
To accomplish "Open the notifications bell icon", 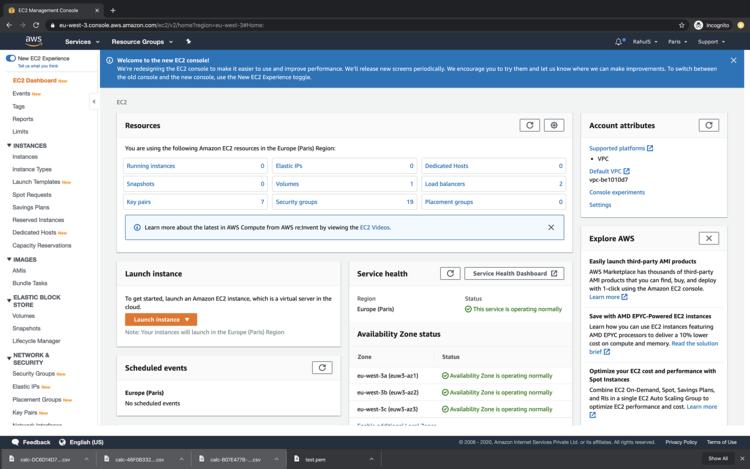I will click(x=619, y=42).
